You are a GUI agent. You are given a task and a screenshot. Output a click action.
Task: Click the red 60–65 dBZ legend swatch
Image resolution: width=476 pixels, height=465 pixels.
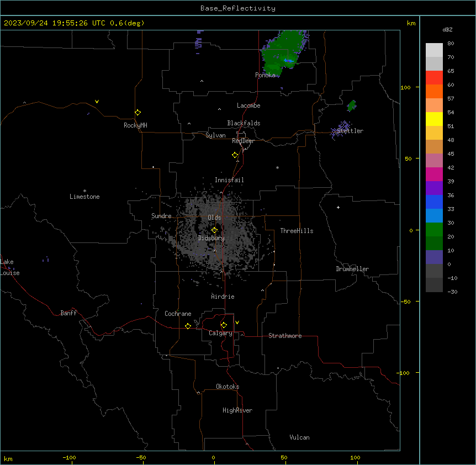[434, 78]
